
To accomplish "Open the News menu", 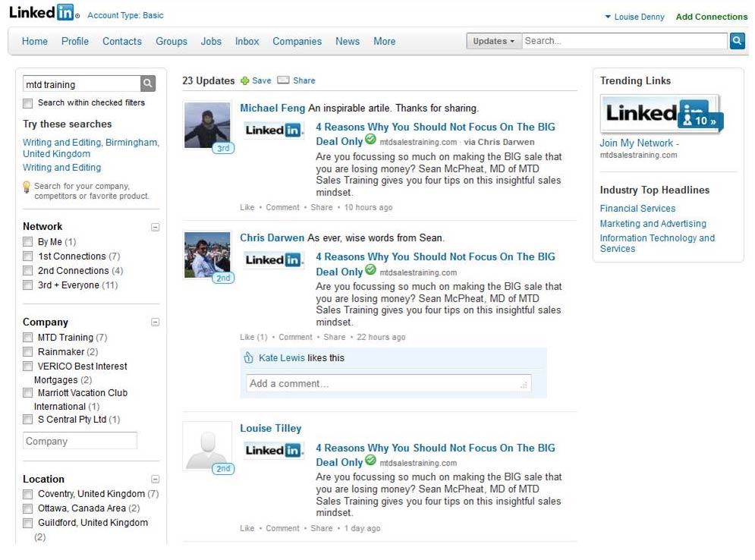I will click(x=348, y=42).
